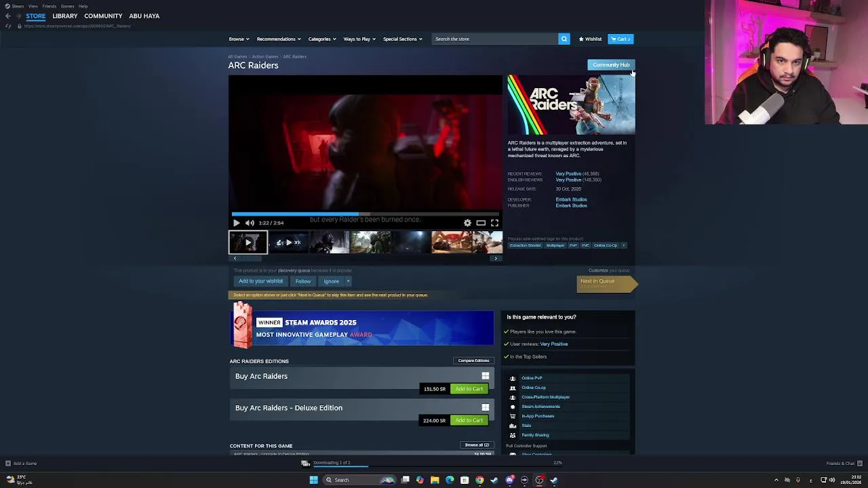Expand the Categories dropdown
This screenshot has height=488, width=868.
coord(322,39)
